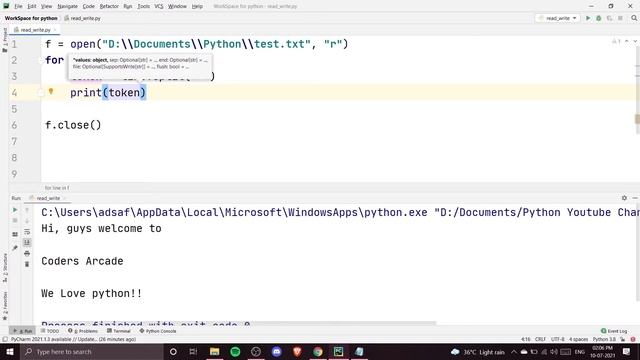Click the red error indicator in status bar
The image size is (640, 360).
click(633, 339)
